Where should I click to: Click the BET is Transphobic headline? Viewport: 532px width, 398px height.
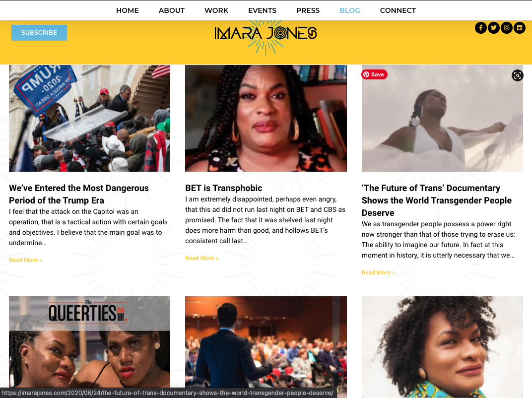(224, 188)
